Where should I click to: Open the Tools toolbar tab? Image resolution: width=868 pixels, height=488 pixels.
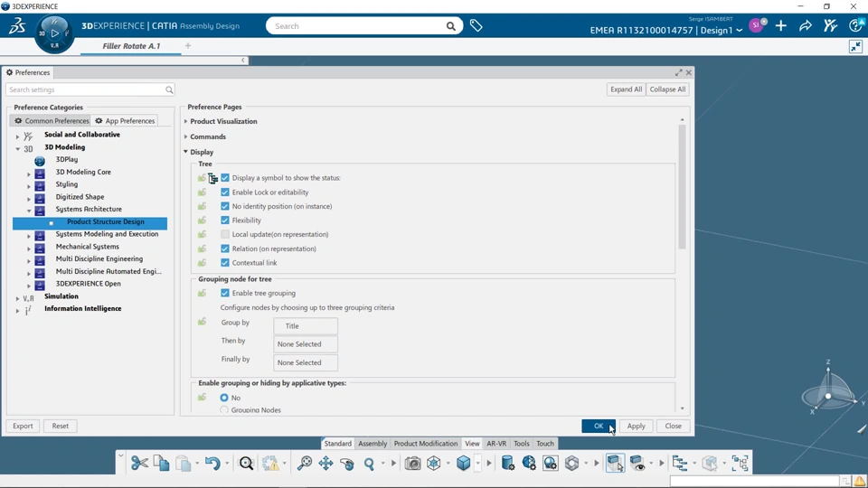click(522, 443)
